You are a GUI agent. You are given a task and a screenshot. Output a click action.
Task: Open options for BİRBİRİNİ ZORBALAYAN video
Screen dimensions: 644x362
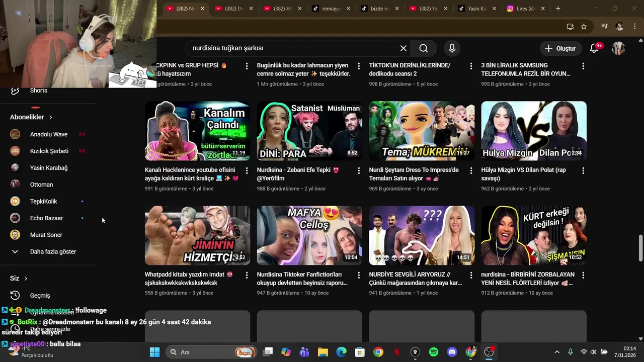pos(583,276)
